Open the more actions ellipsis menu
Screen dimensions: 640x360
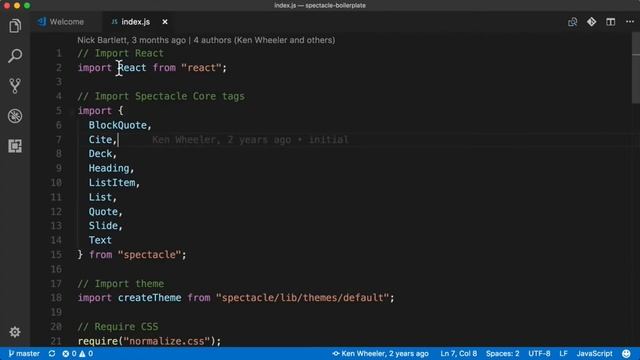[x=630, y=22]
